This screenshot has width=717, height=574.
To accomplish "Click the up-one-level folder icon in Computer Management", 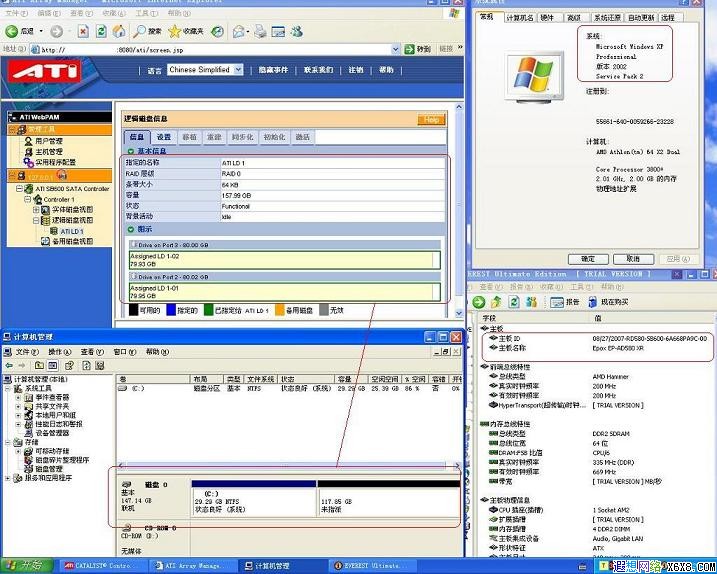I will 39,365.
